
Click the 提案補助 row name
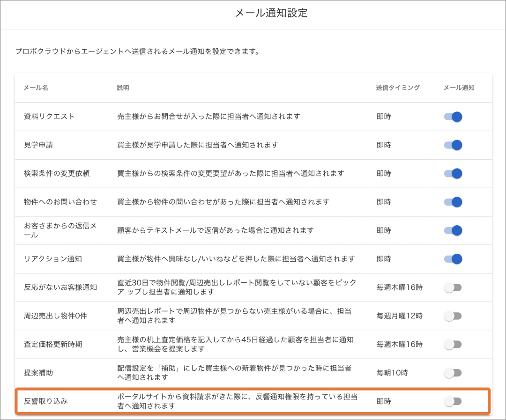click(38, 373)
